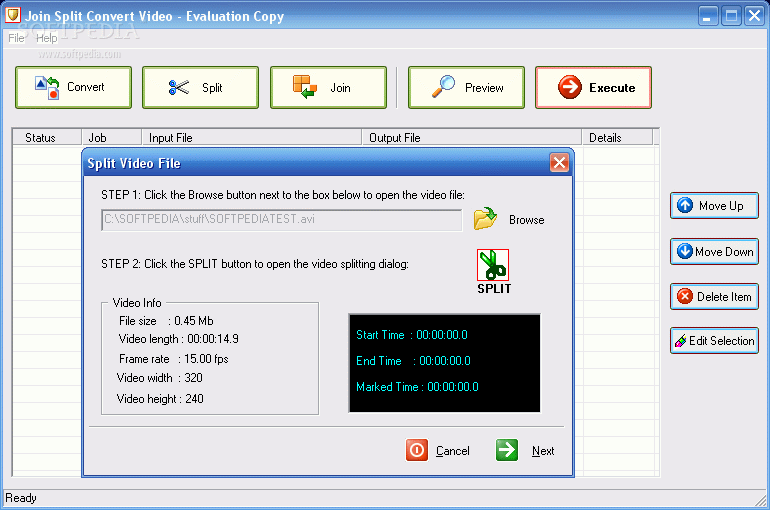770x510 pixels.
Task: Click the STEP 1 instruction text
Action: [x=283, y=195]
